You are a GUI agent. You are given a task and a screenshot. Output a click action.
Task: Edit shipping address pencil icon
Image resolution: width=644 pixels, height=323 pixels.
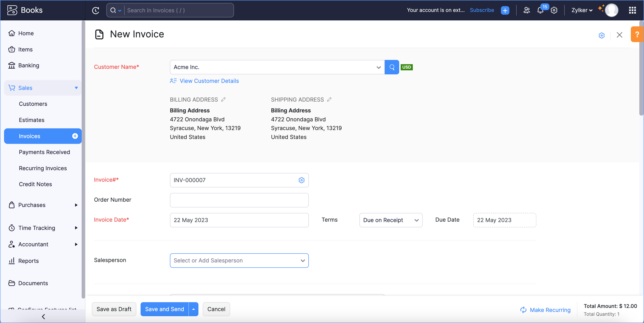[329, 99]
